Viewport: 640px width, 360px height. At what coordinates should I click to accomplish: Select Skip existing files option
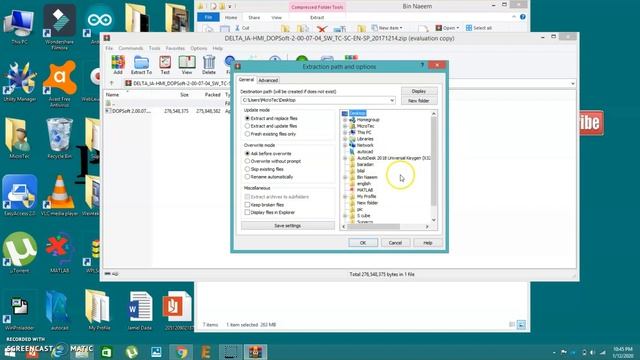tap(264, 169)
